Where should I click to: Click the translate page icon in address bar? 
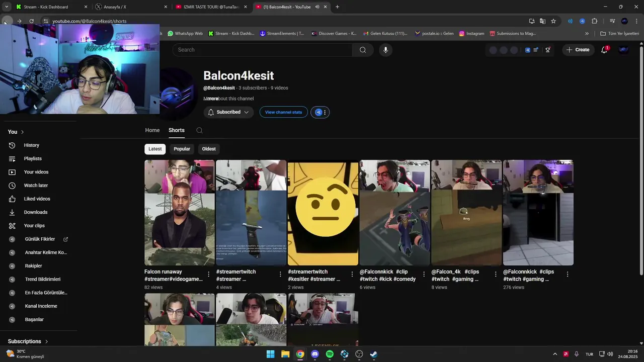click(542, 21)
